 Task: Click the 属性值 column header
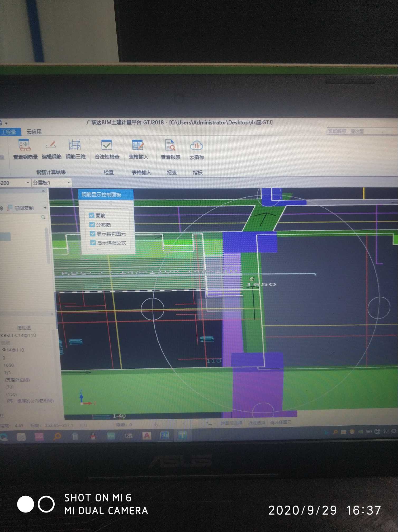pos(24,327)
